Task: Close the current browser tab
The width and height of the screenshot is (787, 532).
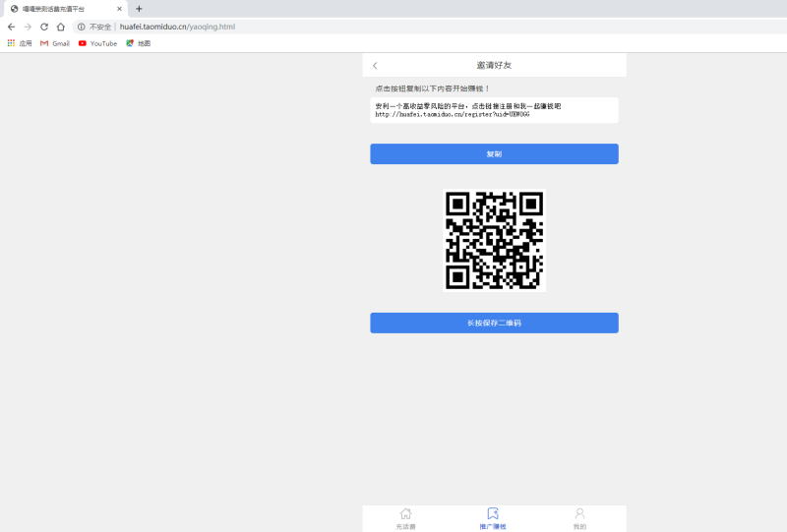Action: (119, 9)
